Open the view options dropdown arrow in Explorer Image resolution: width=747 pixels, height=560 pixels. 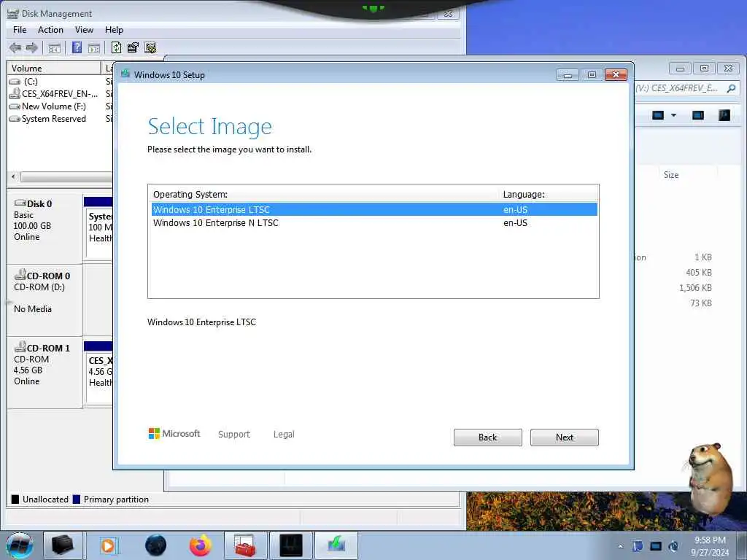[x=673, y=115]
